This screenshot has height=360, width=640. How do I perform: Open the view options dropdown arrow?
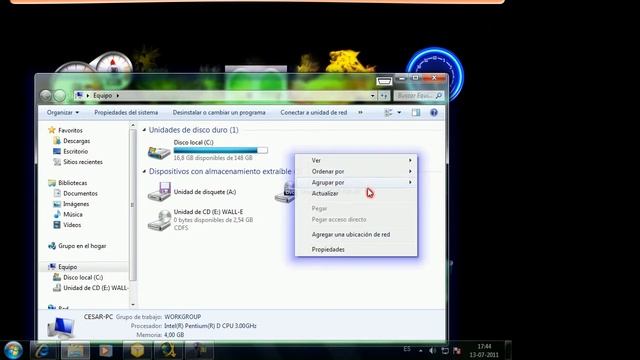coord(399,113)
